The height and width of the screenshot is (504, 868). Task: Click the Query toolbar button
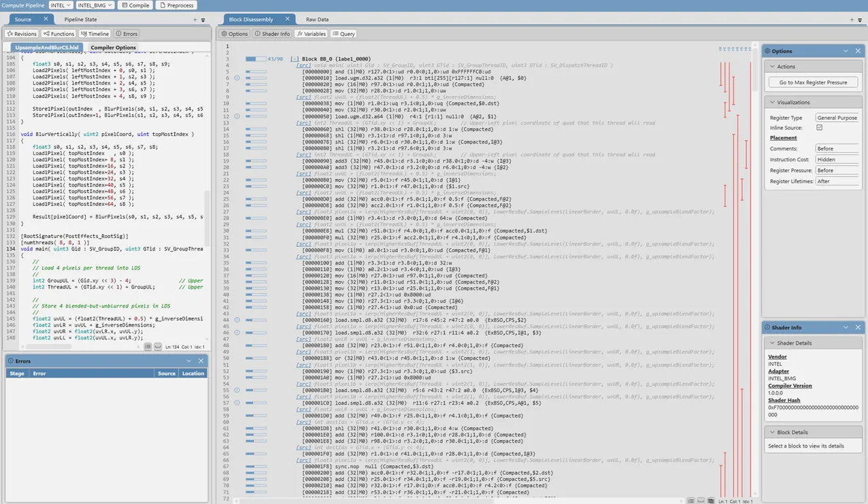tap(344, 33)
